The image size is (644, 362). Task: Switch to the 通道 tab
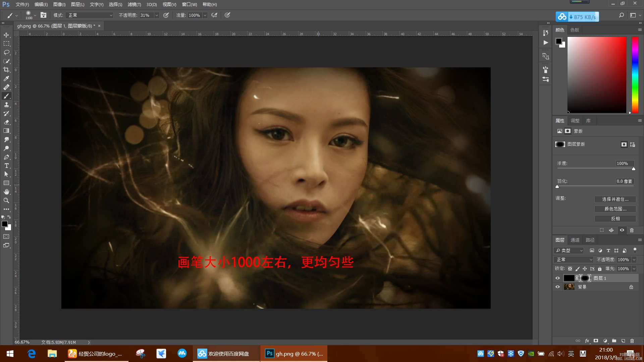[x=575, y=240]
